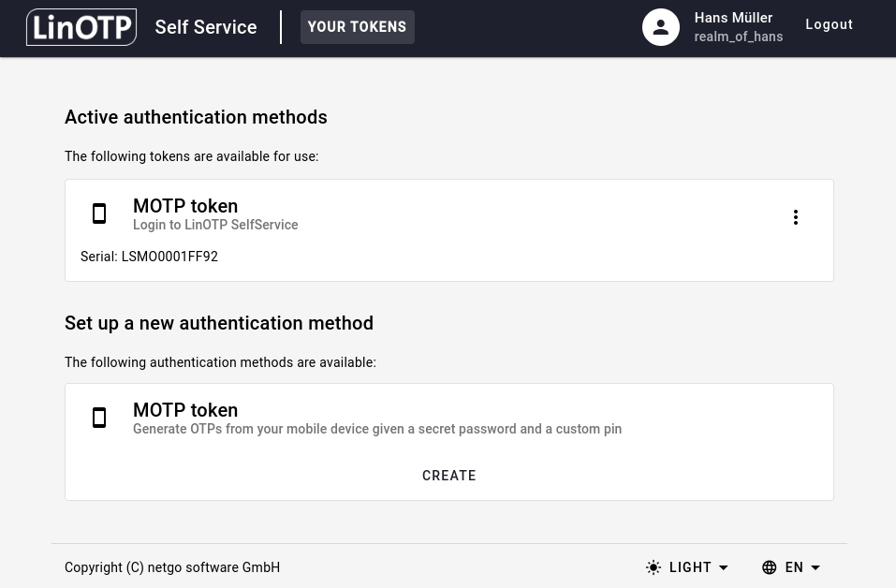
Task: Click the netgo software GmbH copyright text
Action: (x=172, y=567)
